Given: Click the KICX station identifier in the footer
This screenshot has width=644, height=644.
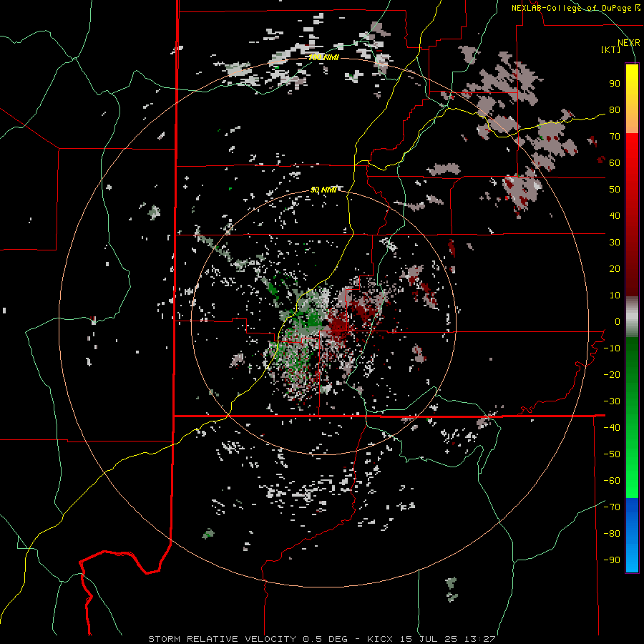Looking at the screenshot, I should pyautogui.click(x=380, y=639).
